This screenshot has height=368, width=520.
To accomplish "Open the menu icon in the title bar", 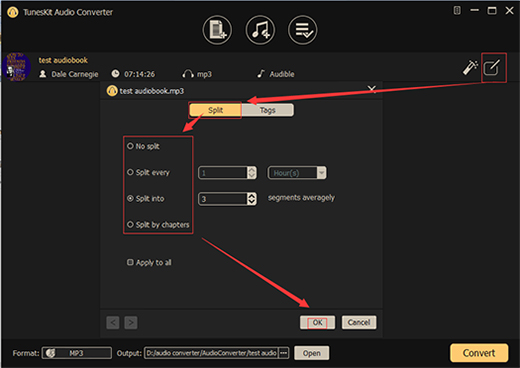I will tap(457, 10).
